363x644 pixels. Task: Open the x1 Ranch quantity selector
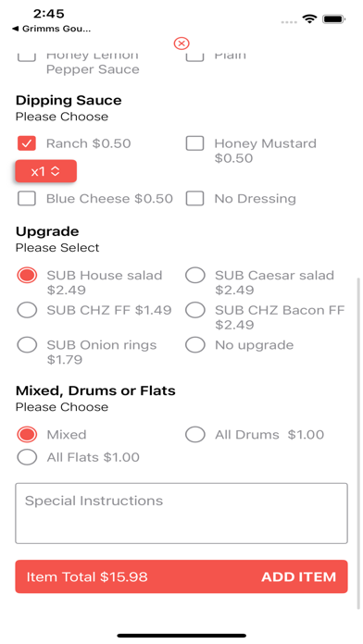tap(46, 171)
